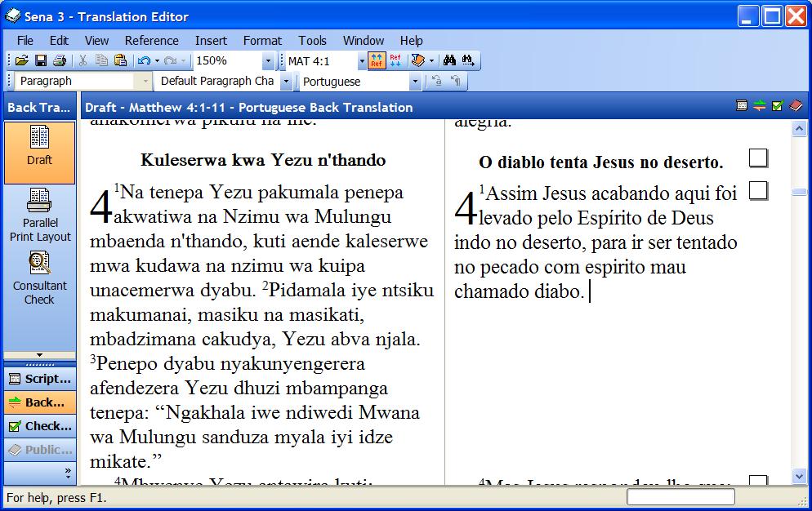Click the red book publication icon in title bar

[x=796, y=106]
